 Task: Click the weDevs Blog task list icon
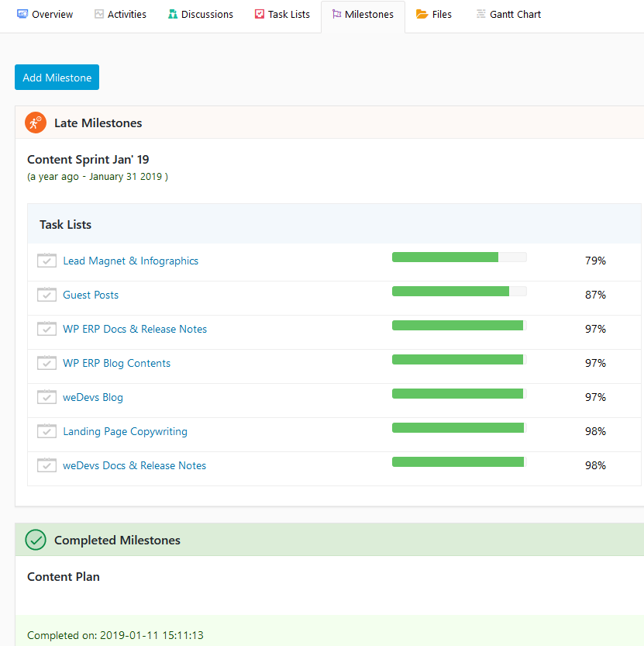pos(47,397)
